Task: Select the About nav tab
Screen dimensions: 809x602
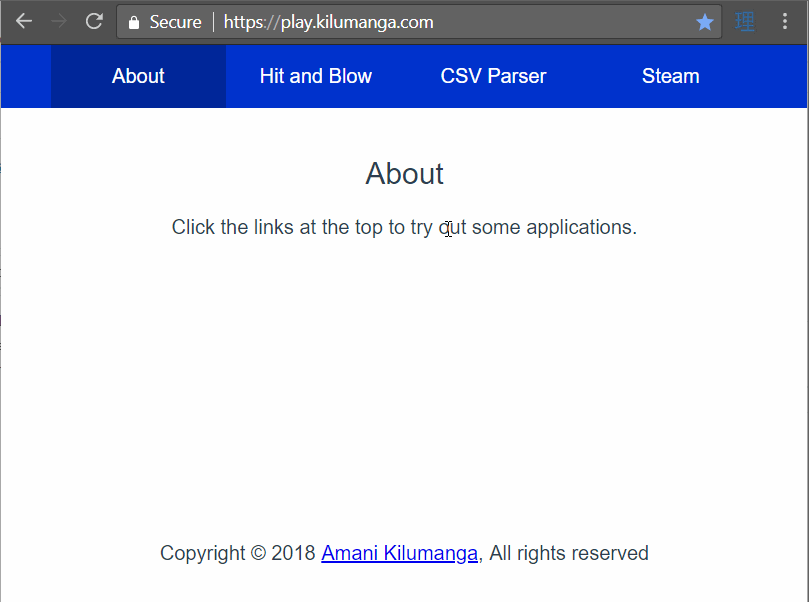Action: 138,76
